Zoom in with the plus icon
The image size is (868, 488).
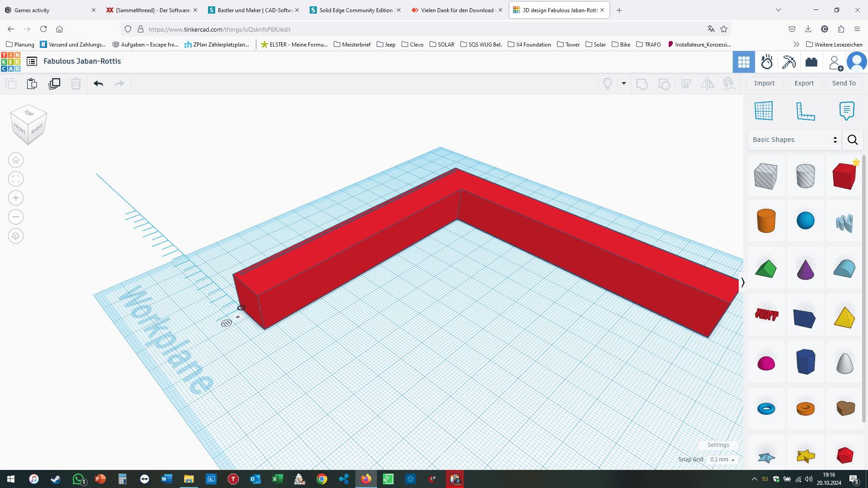click(x=16, y=198)
